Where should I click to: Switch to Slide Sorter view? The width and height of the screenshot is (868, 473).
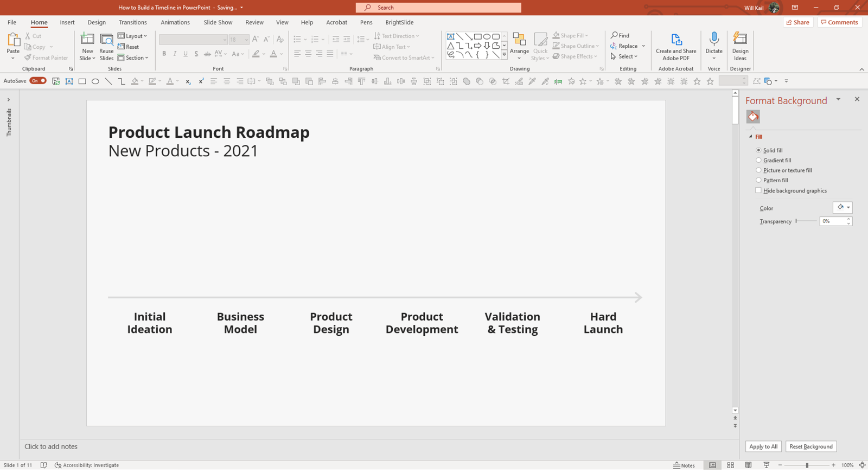pos(730,465)
